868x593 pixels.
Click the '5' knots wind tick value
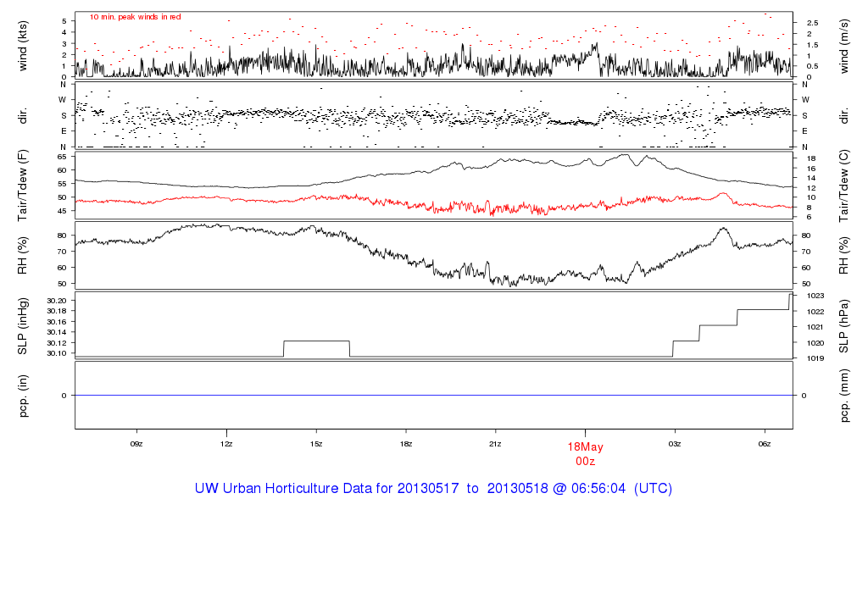click(x=64, y=21)
